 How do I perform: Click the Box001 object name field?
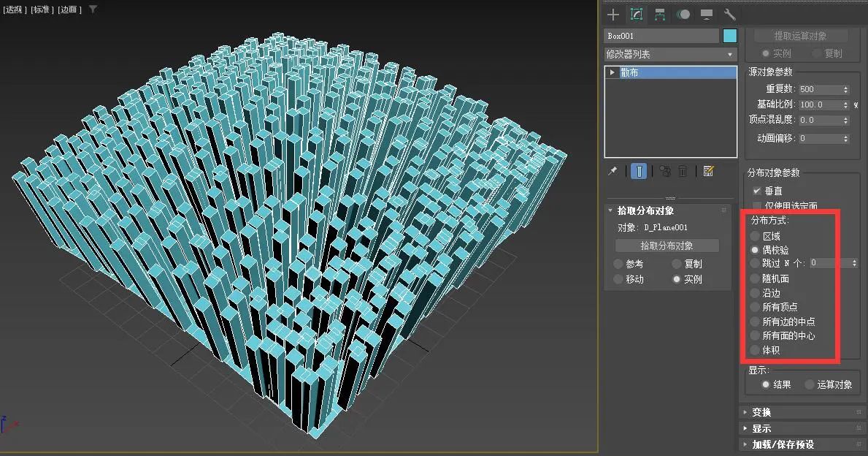[661, 36]
